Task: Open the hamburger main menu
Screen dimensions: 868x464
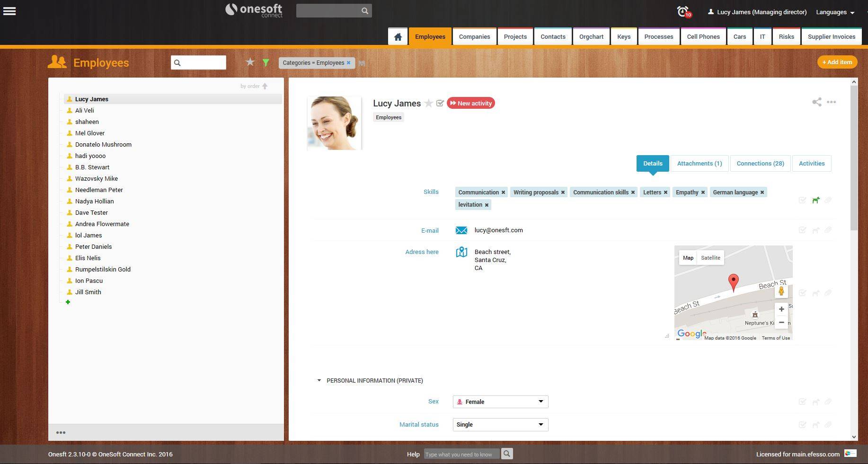Action: point(9,11)
